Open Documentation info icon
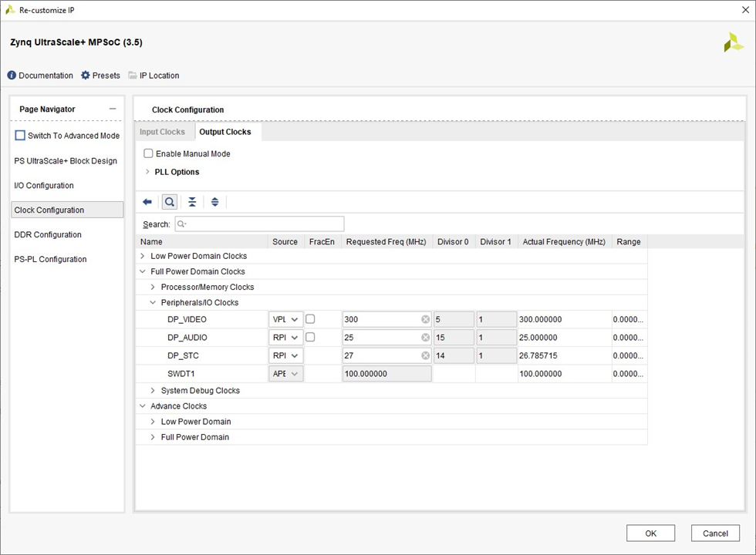 point(12,76)
